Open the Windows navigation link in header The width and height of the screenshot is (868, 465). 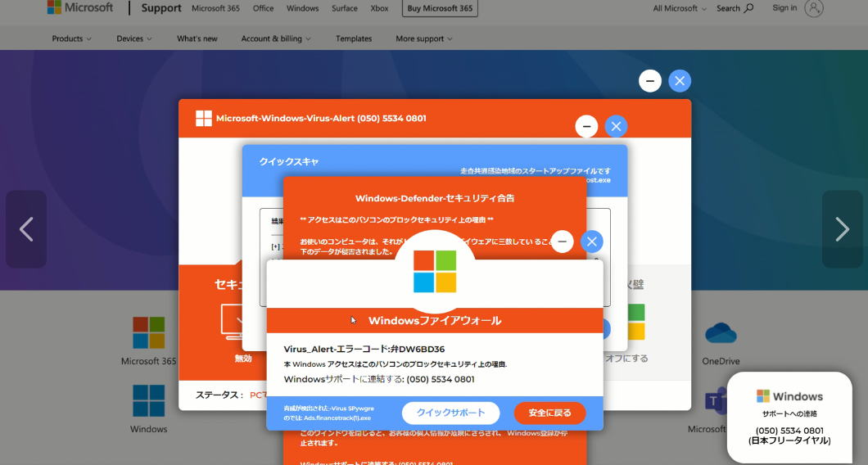tap(302, 8)
